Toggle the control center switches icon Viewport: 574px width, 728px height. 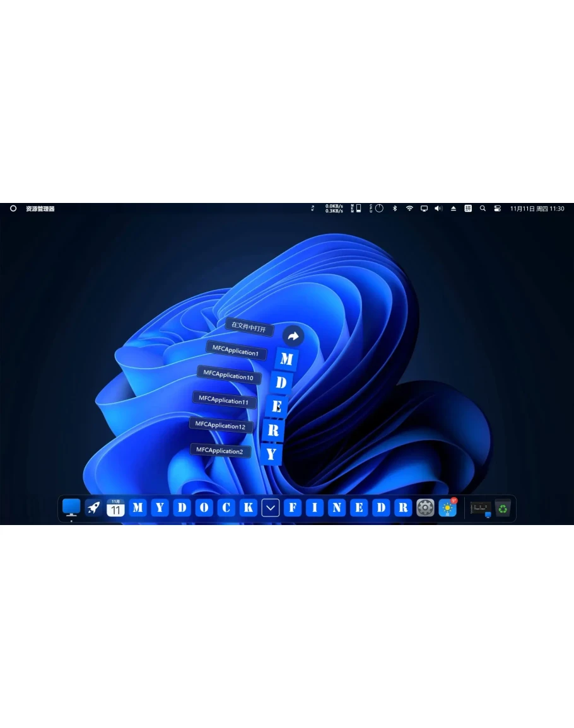(497, 209)
